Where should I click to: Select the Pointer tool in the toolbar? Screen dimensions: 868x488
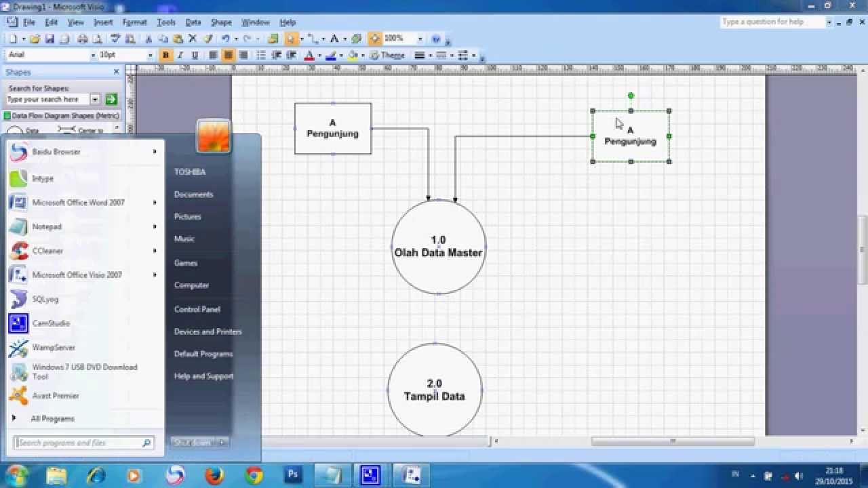(x=290, y=39)
